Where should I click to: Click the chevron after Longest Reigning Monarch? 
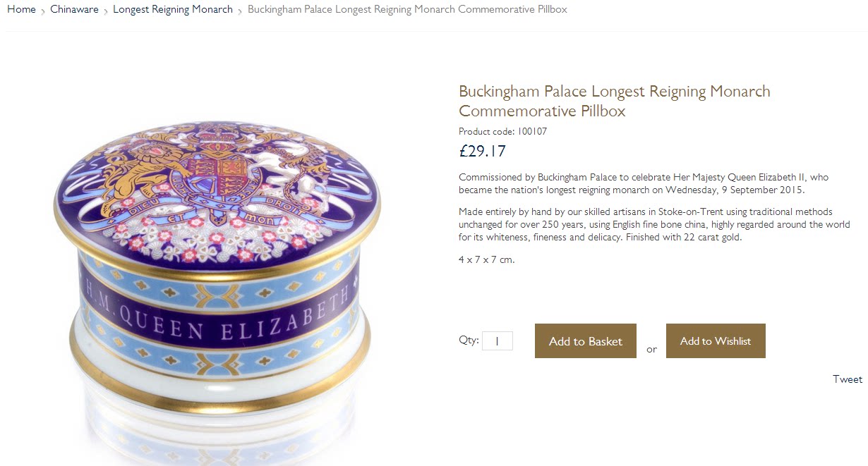(240, 11)
